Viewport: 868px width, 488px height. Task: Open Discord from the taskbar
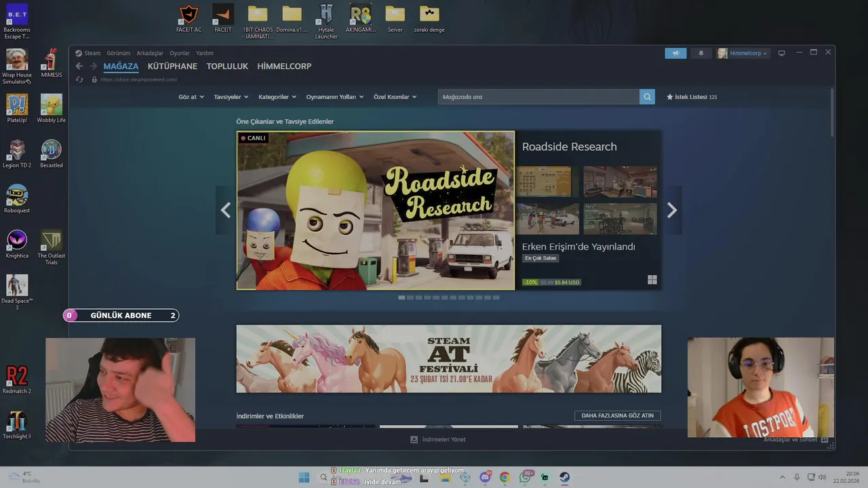[486, 477]
